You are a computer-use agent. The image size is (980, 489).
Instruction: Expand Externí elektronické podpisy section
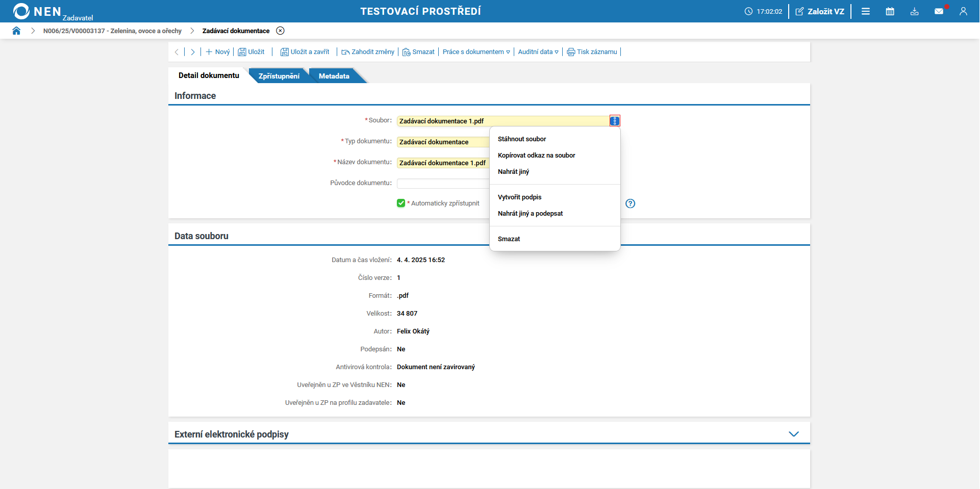[793, 434]
